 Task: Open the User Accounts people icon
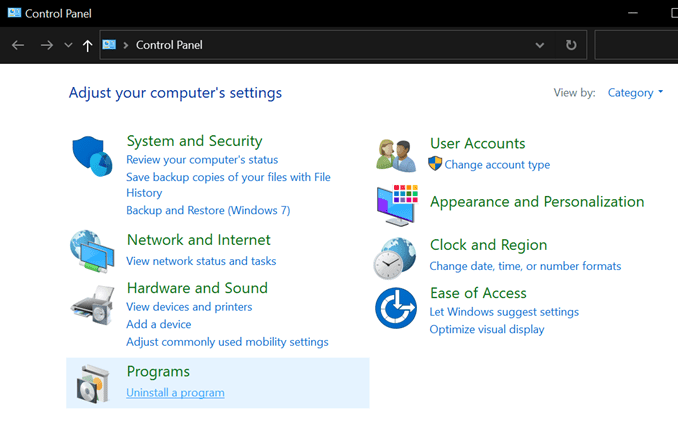coord(396,155)
